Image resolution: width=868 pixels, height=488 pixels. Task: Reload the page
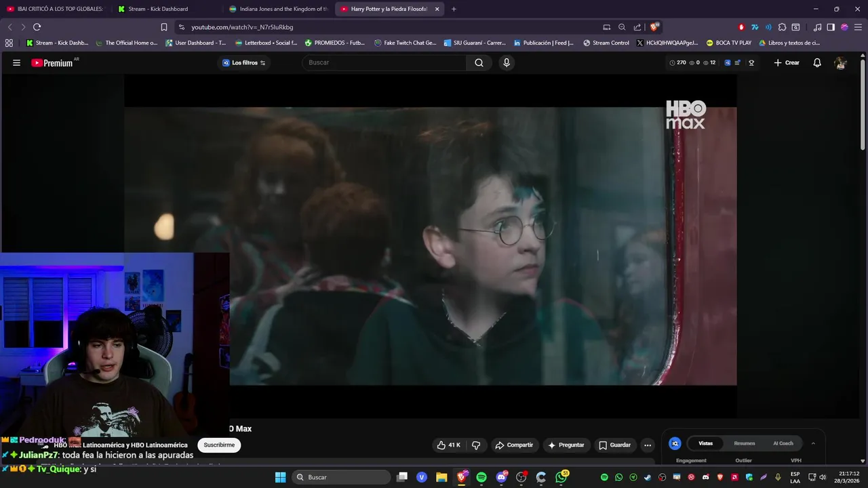pos(37,27)
